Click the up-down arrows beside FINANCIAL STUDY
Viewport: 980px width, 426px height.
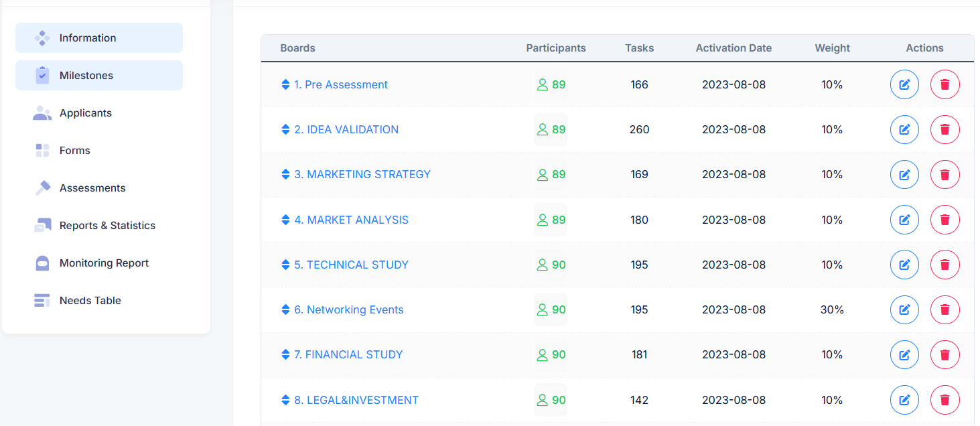286,354
